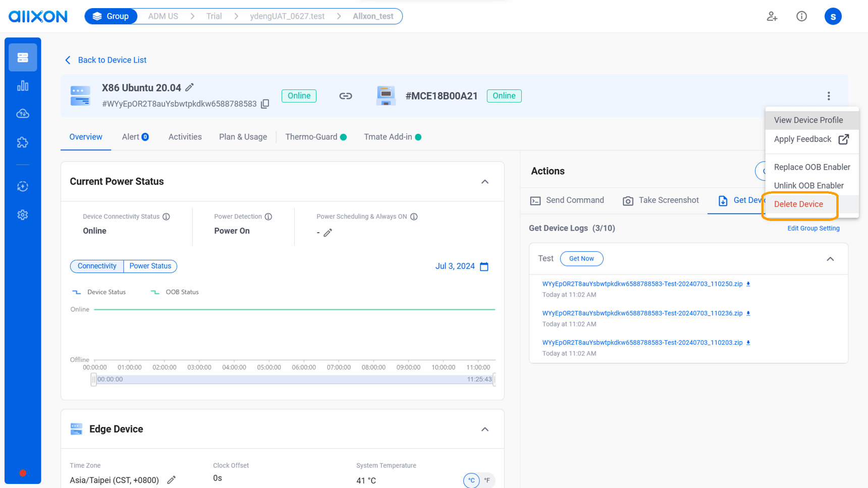Switch to the Activities tab

coord(185,137)
